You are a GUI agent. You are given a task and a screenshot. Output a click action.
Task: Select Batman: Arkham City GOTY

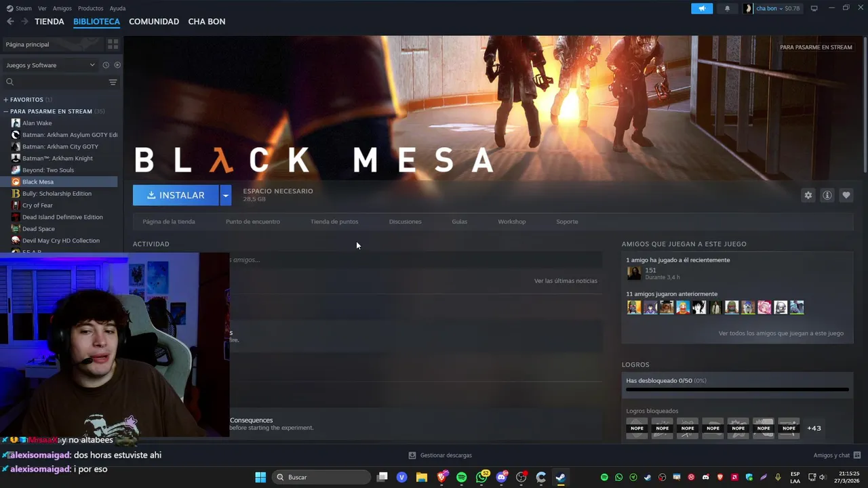pos(60,146)
